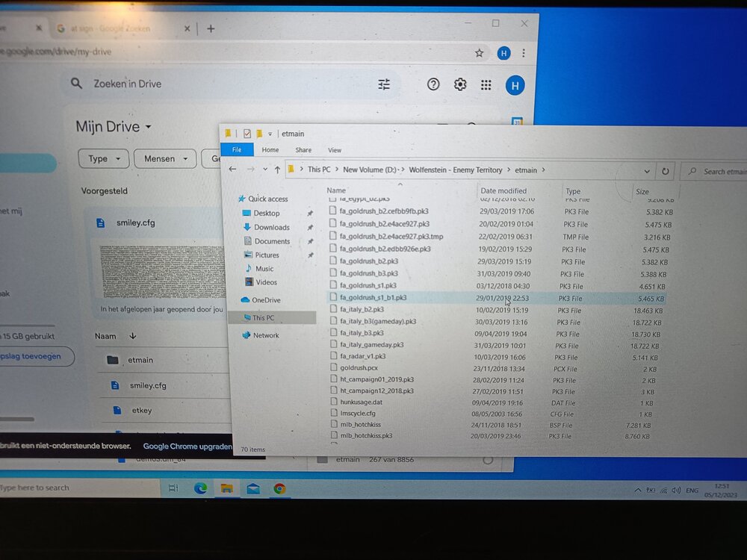Open large Google account avatar H in Drive

point(515,85)
